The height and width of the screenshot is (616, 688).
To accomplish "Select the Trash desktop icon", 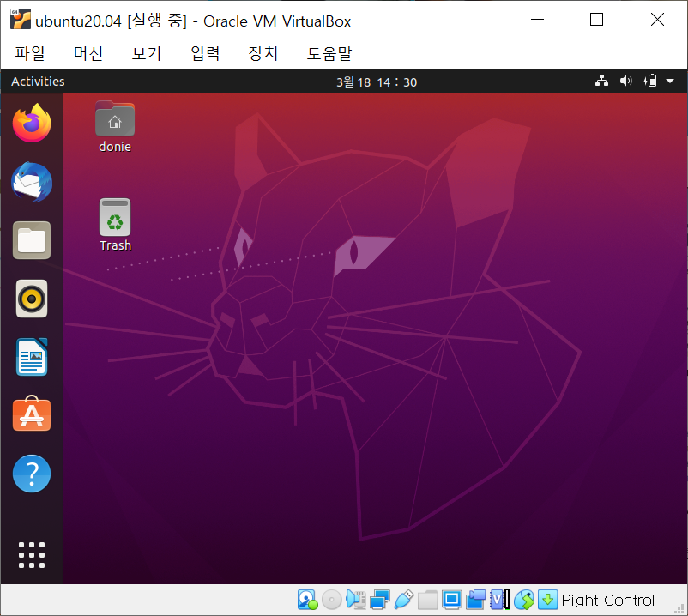I will click(x=115, y=225).
